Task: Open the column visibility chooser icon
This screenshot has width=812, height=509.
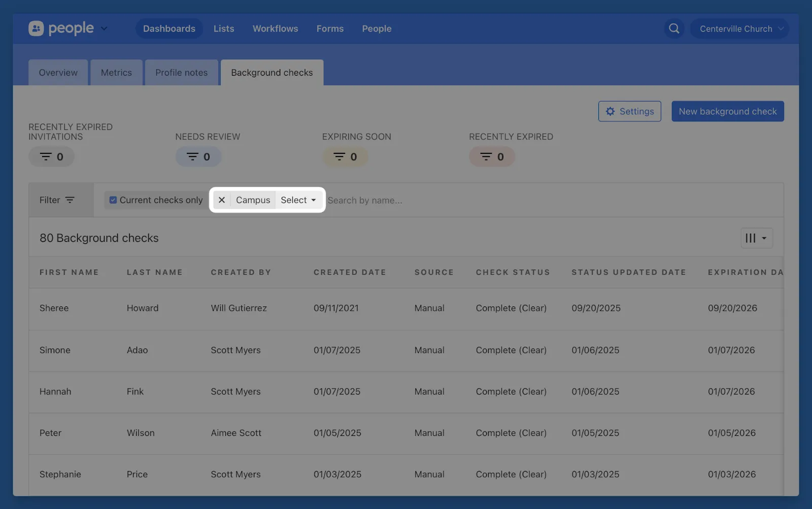Action: 756,238
